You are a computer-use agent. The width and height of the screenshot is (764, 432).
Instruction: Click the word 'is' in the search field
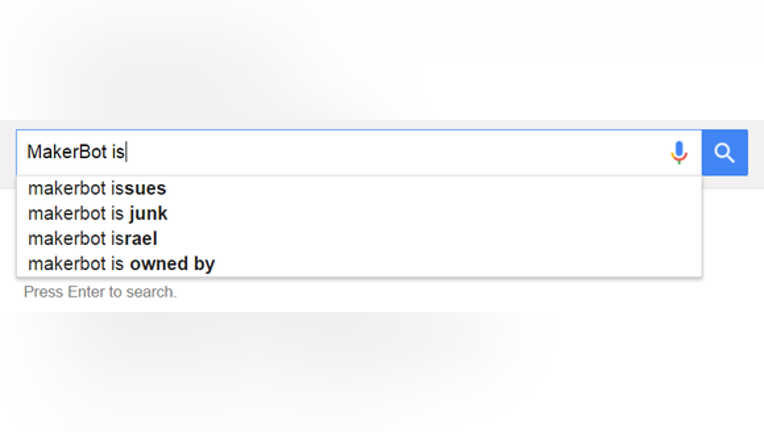click(118, 152)
